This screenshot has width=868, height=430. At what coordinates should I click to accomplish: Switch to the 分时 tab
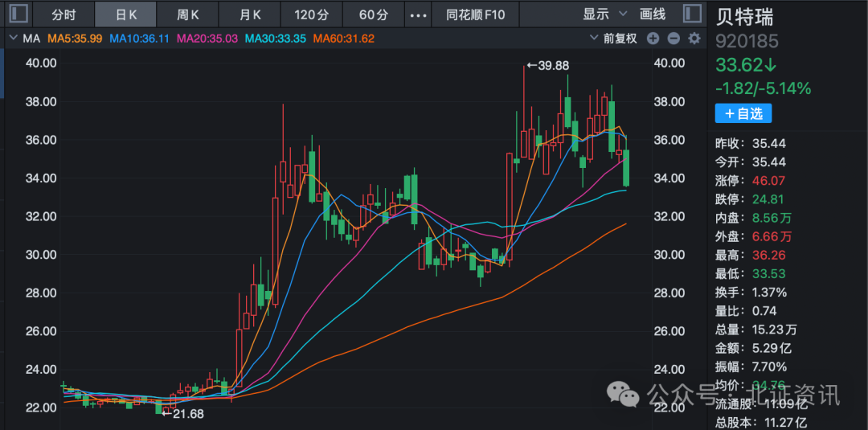[x=63, y=14]
